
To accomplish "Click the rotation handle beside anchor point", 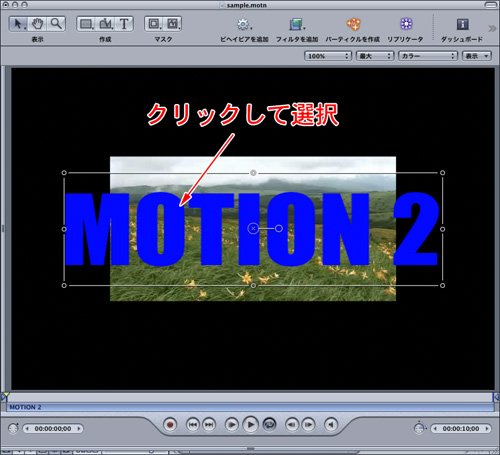I will tap(279, 228).
